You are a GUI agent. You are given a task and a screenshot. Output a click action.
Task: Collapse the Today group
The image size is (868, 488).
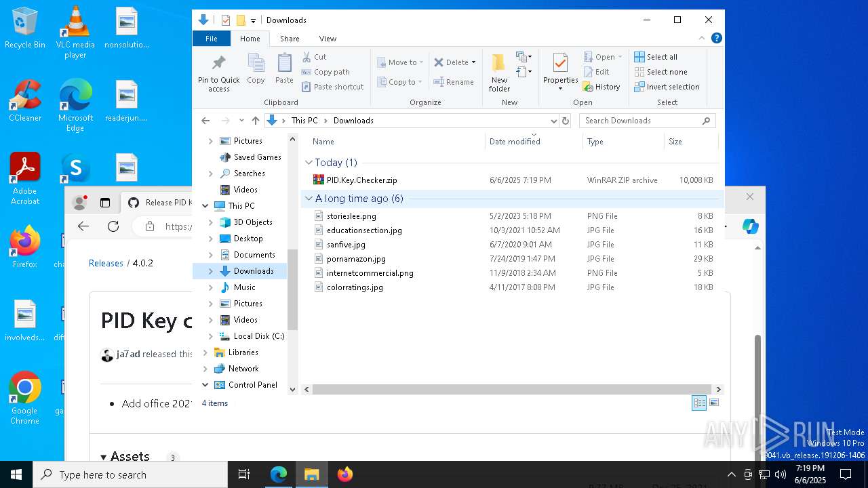tap(309, 163)
